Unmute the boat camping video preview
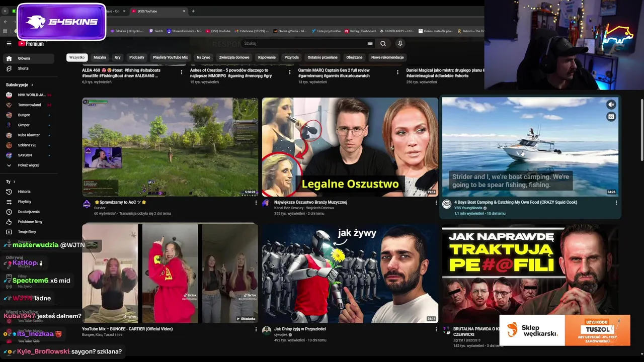Screen dimensions: 644x362 611,105
